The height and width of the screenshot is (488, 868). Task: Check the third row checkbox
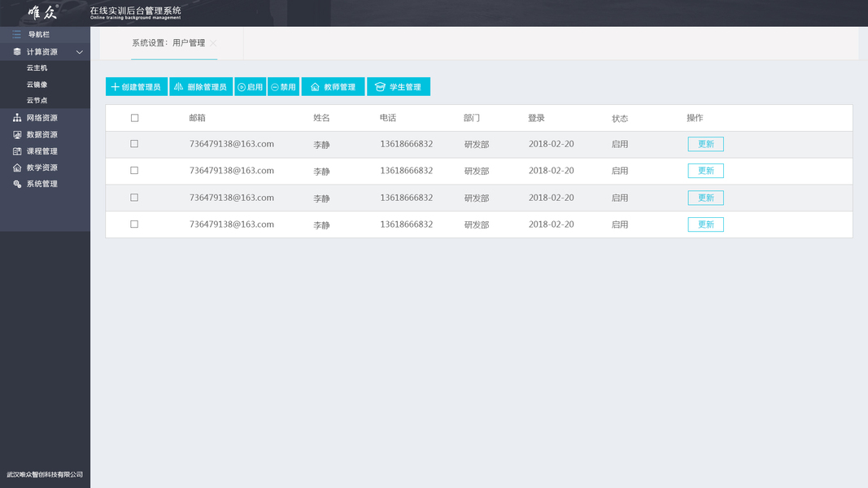coord(134,198)
